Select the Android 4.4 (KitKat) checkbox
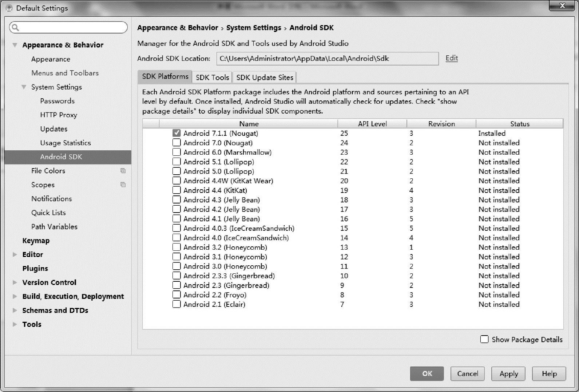Viewport: 579px width, 392px height. click(177, 190)
